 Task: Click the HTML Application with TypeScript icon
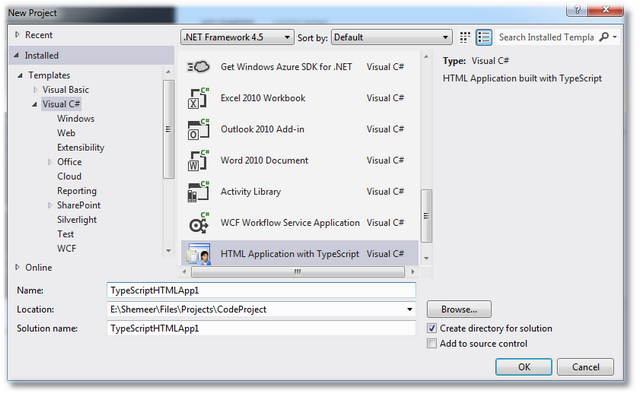click(199, 254)
